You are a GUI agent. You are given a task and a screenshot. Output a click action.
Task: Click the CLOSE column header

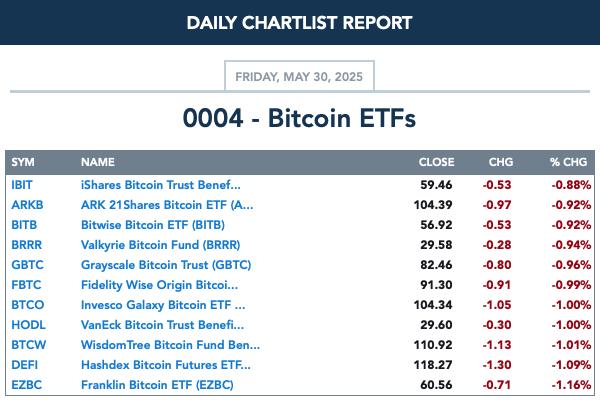[x=436, y=162]
